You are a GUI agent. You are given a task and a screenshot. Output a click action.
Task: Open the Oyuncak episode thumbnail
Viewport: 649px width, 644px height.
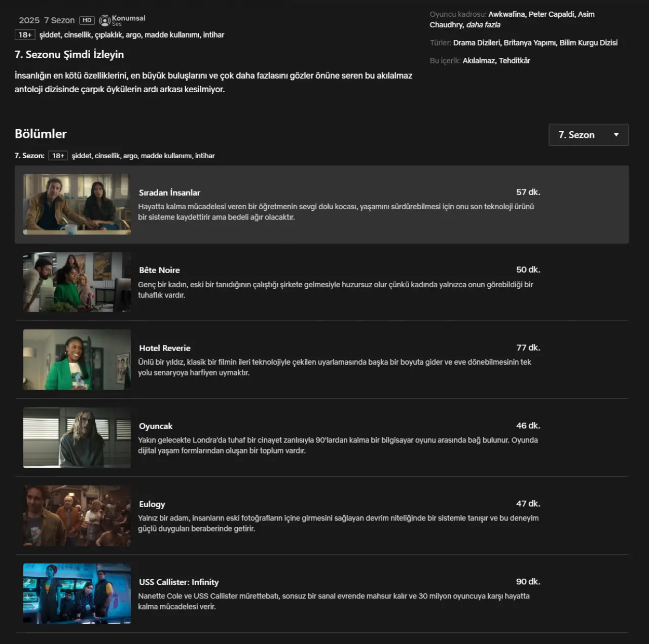pyautogui.click(x=77, y=438)
